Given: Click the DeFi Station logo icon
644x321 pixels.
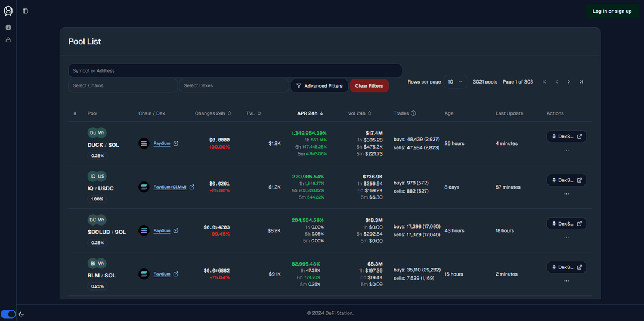Looking at the screenshot, I should click(x=8, y=11).
